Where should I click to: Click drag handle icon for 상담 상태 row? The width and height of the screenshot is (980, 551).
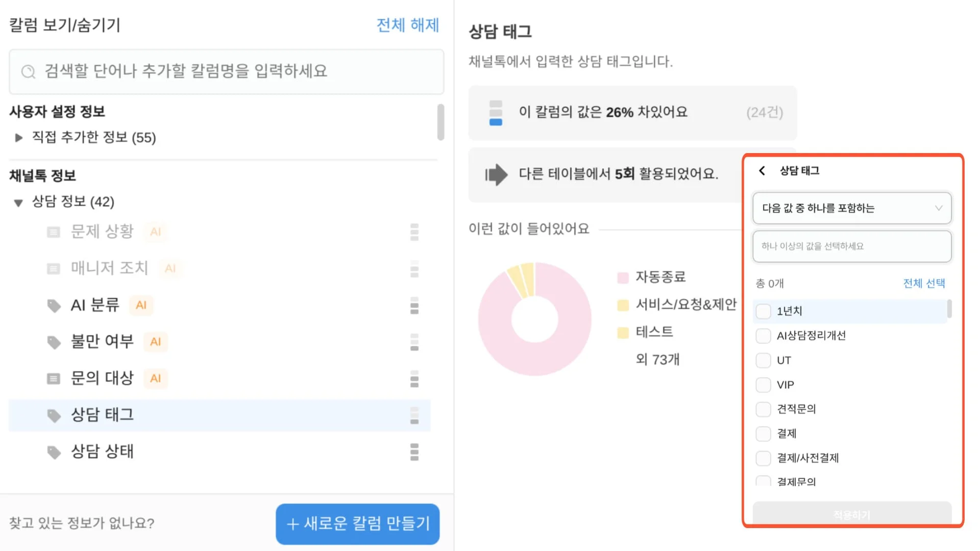click(x=414, y=452)
